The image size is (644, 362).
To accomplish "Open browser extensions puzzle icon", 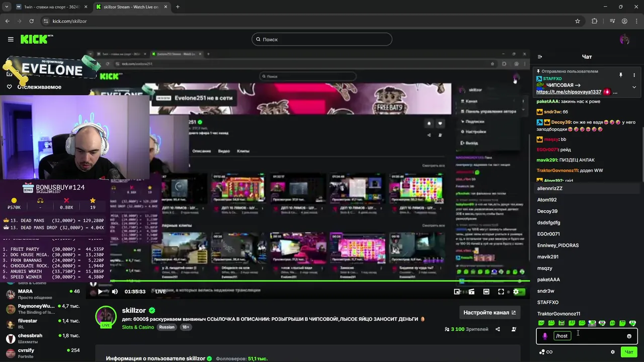I will coord(595,21).
